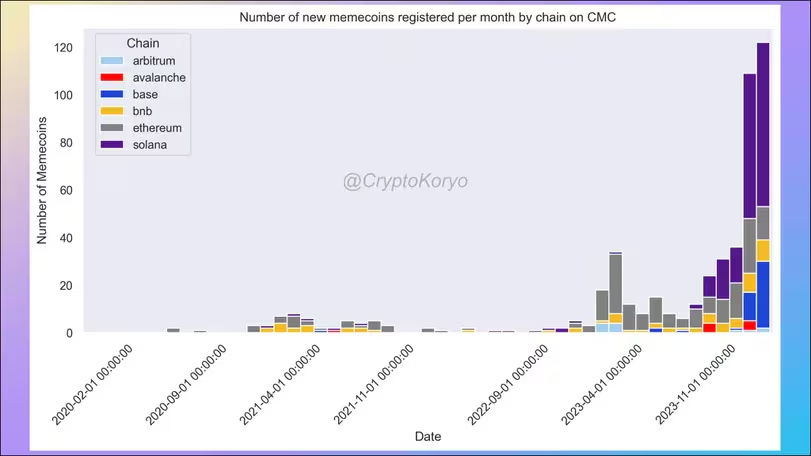This screenshot has height=456, width=811.
Task: Click the 2021-04-01 date axis label
Action: pos(279,385)
